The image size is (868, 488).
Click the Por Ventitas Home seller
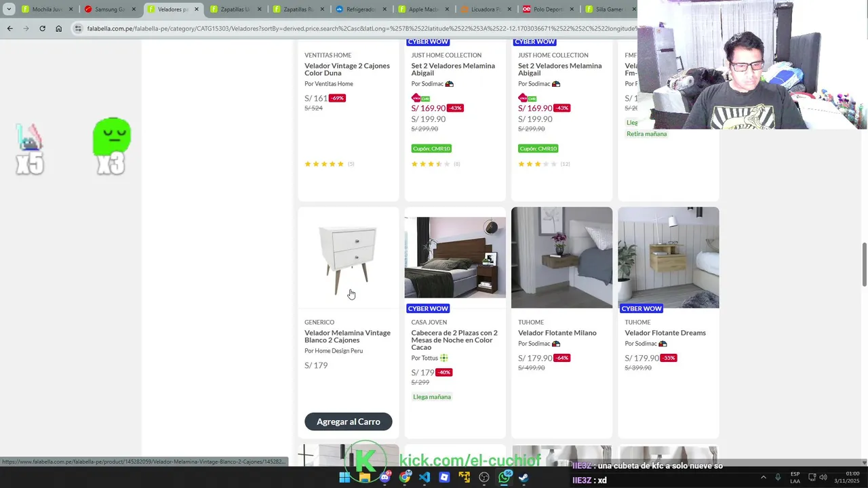329,84
